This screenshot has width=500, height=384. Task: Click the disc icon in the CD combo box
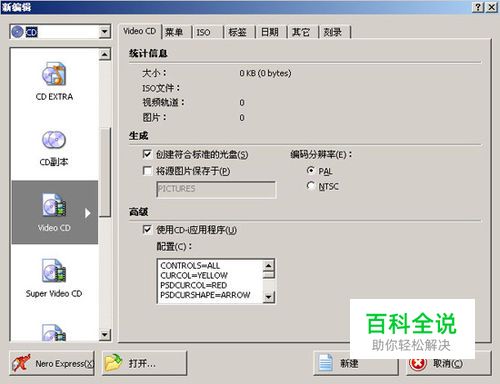click(17, 32)
